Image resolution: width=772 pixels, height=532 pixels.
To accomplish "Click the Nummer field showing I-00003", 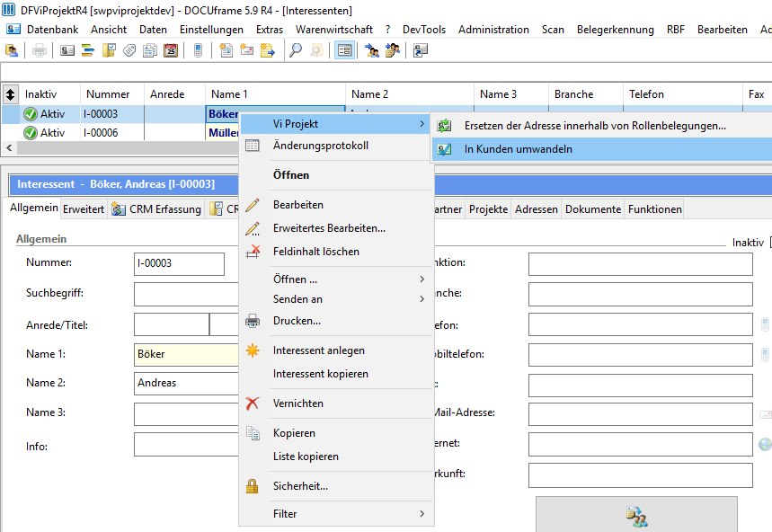I will click(x=179, y=264).
